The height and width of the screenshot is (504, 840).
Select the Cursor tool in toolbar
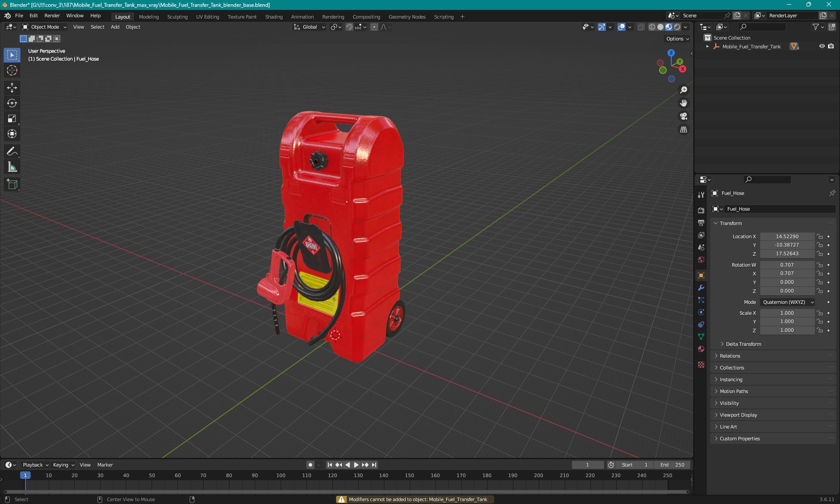(12, 70)
